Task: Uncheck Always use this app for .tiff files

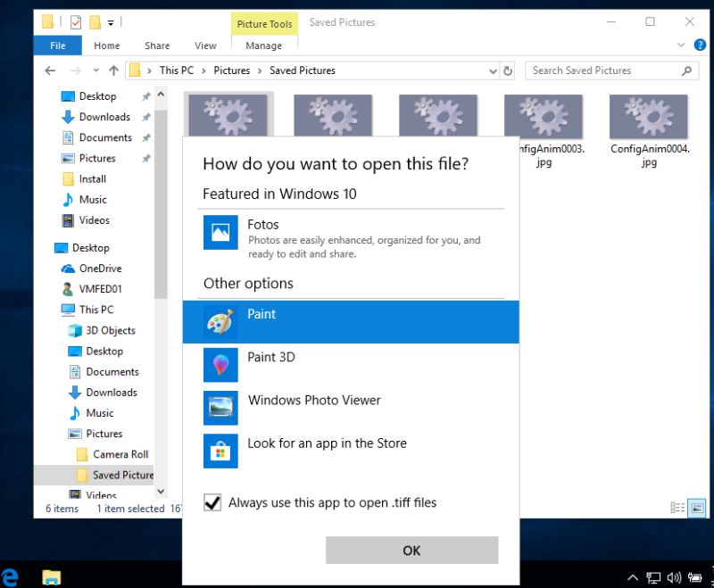Action: 212,502
